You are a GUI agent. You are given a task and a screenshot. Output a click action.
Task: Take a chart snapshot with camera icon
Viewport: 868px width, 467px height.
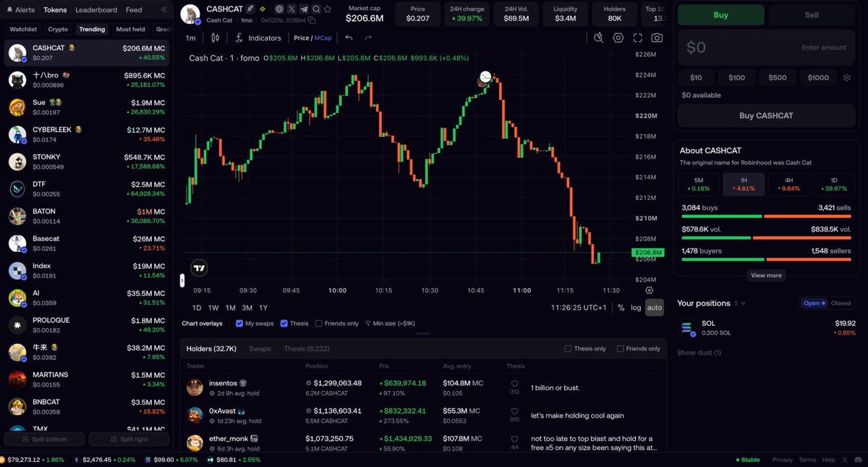tap(657, 38)
